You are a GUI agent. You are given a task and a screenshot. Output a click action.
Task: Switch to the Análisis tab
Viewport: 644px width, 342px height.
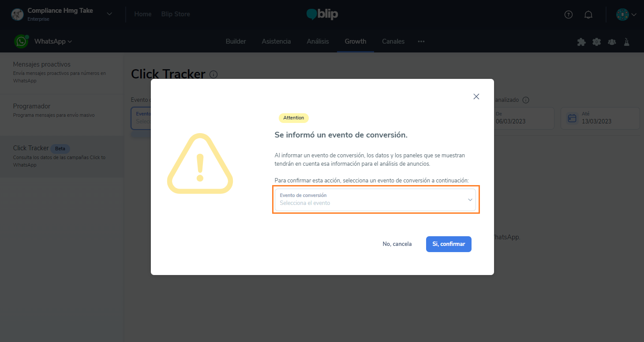[x=318, y=41]
